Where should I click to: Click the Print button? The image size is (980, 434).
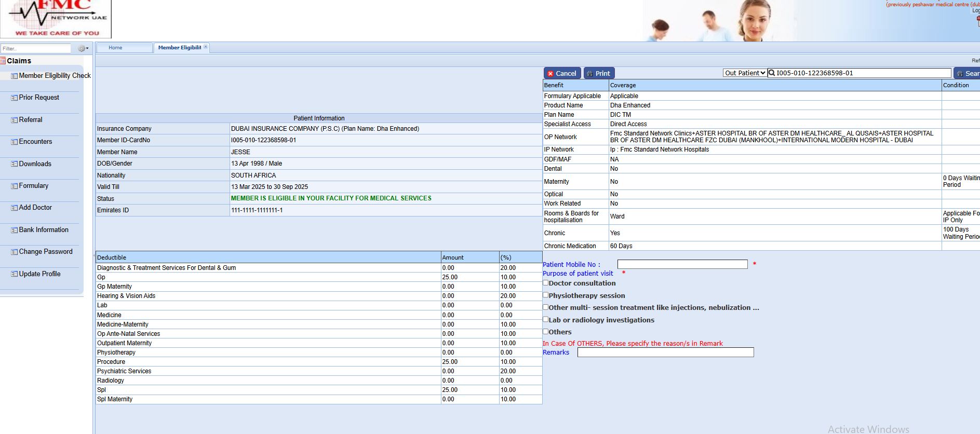[x=599, y=73]
